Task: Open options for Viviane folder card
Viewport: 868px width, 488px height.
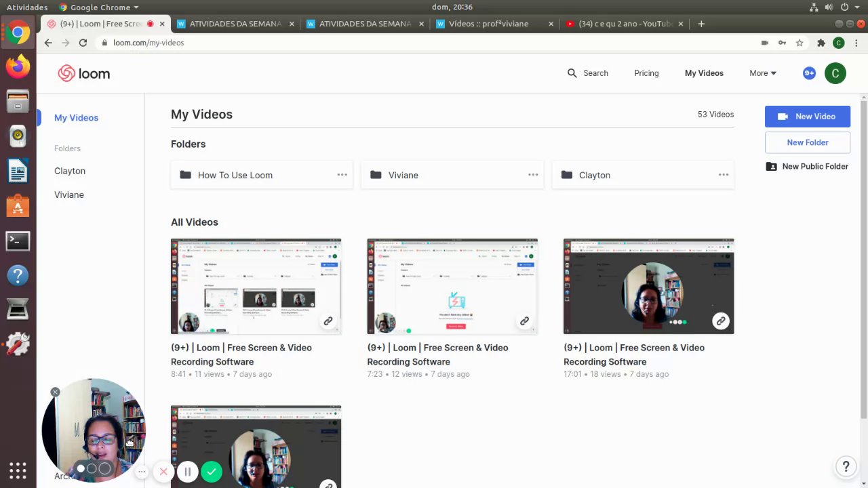Action: coord(533,175)
